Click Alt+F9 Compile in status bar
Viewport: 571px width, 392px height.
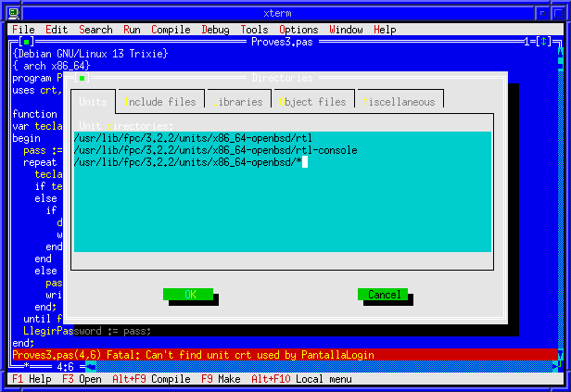[x=151, y=379]
